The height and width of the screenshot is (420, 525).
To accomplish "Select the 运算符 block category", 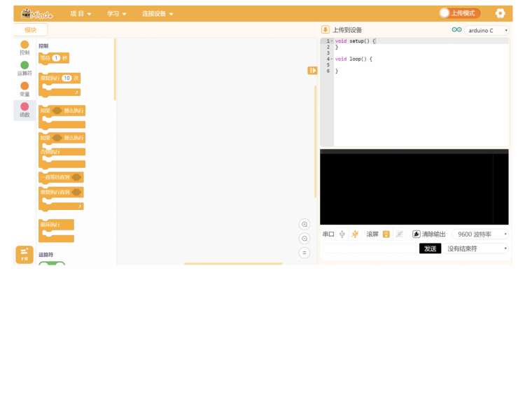I will pyautogui.click(x=24, y=69).
